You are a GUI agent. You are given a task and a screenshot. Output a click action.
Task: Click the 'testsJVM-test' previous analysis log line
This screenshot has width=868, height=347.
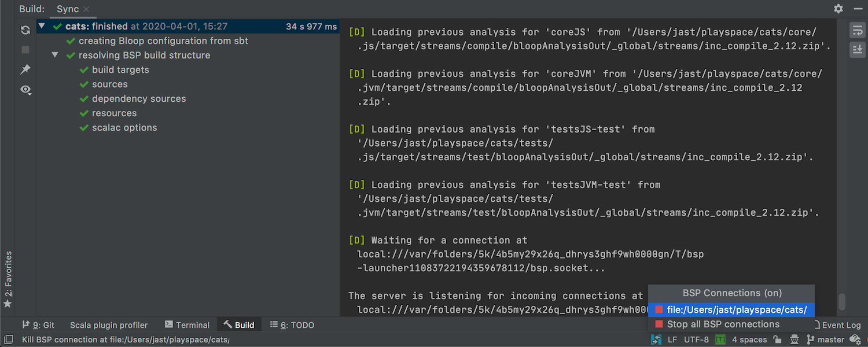click(x=584, y=198)
